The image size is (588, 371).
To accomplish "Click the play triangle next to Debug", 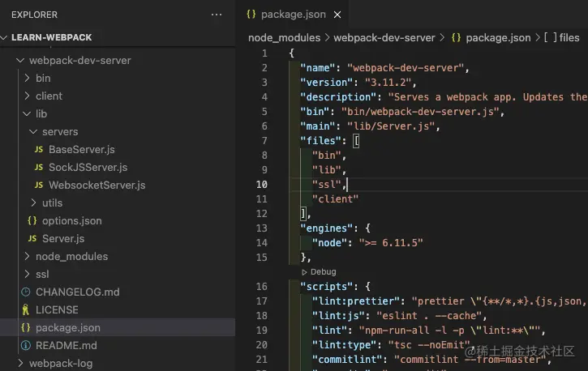I will [304, 272].
